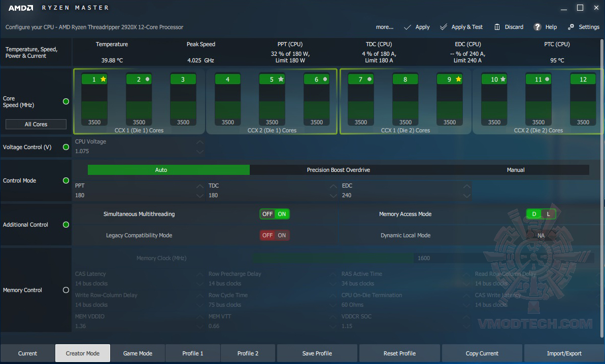The height and width of the screenshot is (364, 605).
Task: Click dot marker on core 2
Action: point(147,79)
